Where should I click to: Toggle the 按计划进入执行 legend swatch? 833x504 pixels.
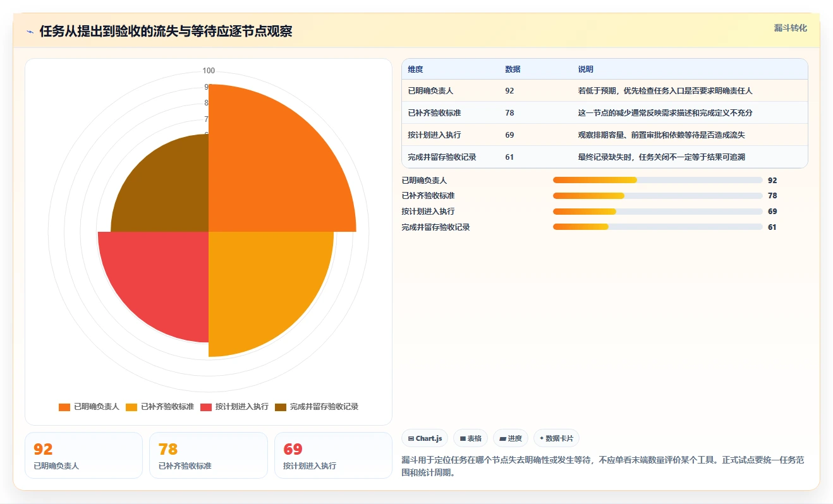point(205,407)
